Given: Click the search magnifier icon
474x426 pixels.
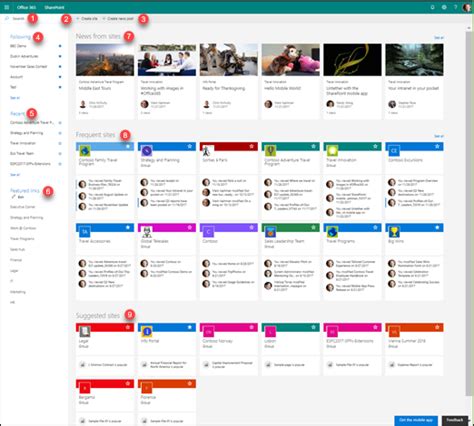Looking at the screenshot, I should click(7, 18).
